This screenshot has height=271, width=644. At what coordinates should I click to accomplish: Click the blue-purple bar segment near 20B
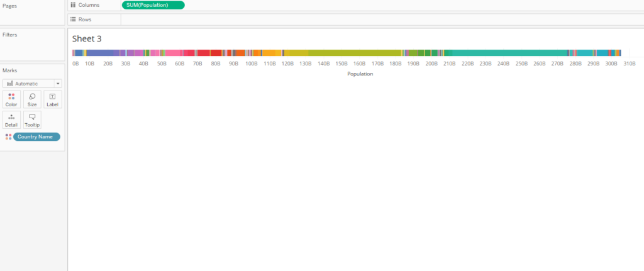pyautogui.click(x=100, y=53)
